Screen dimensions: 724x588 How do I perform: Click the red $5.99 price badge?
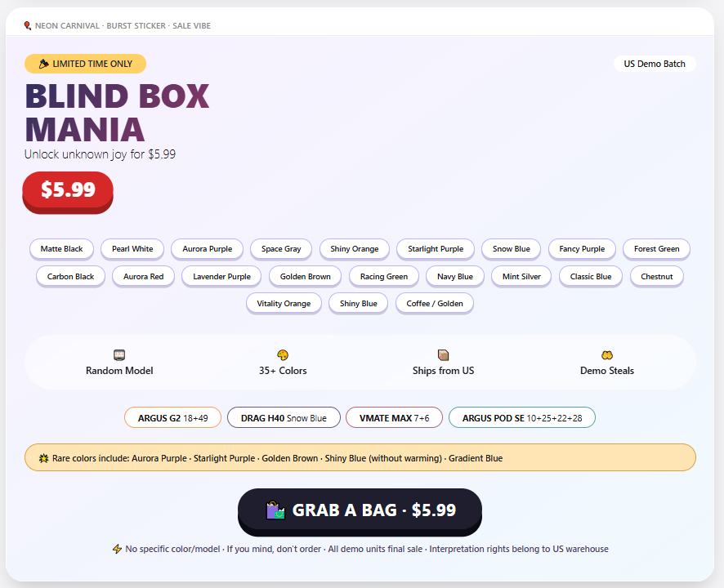point(67,189)
